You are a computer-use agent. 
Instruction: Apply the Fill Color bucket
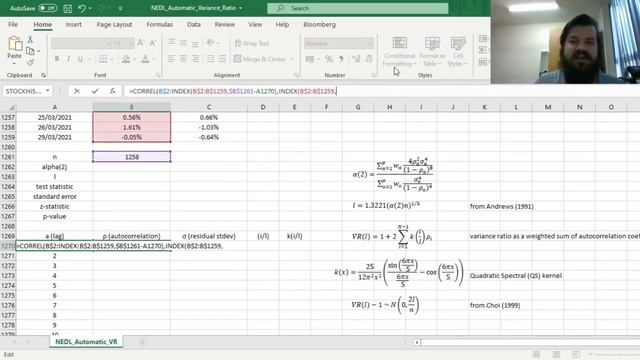point(126,59)
